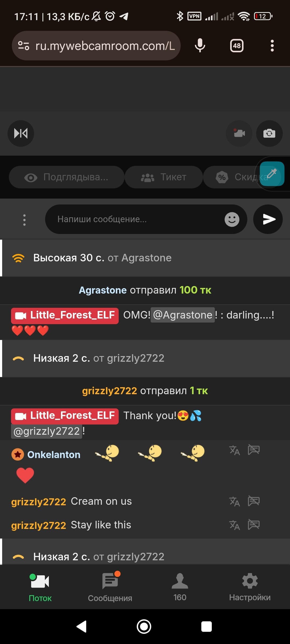Hide the 'Stay like this' message
Screen dimensions: 290x644
coord(254,525)
